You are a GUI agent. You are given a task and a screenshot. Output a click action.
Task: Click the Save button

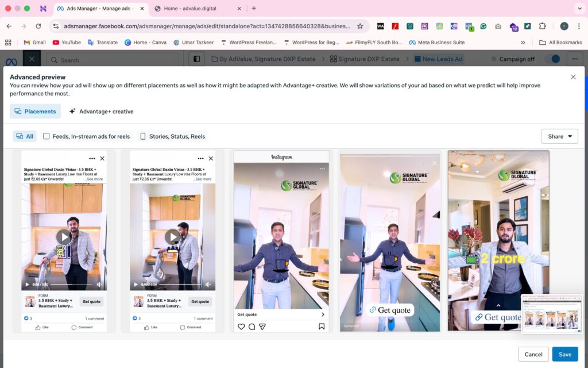pyautogui.click(x=564, y=354)
